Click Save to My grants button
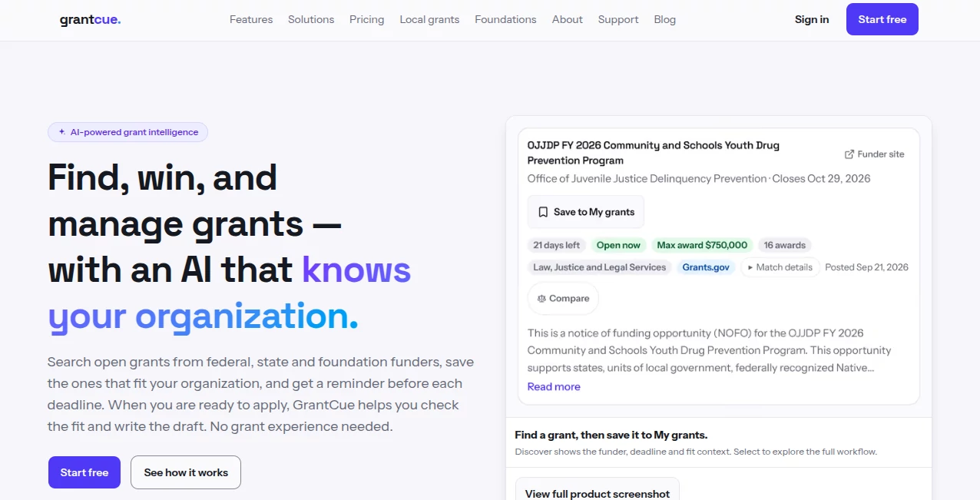This screenshot has width=980, height=500. (586, 212)
